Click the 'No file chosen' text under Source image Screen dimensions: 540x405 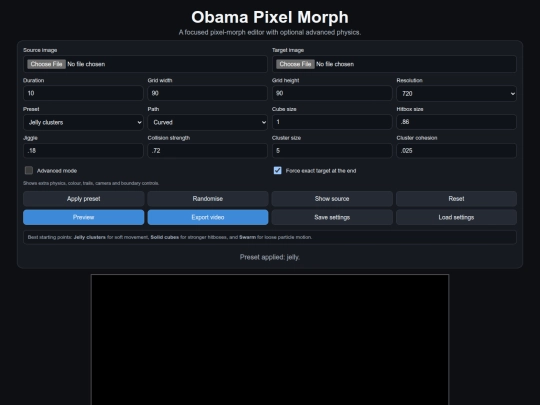(86, 64)
